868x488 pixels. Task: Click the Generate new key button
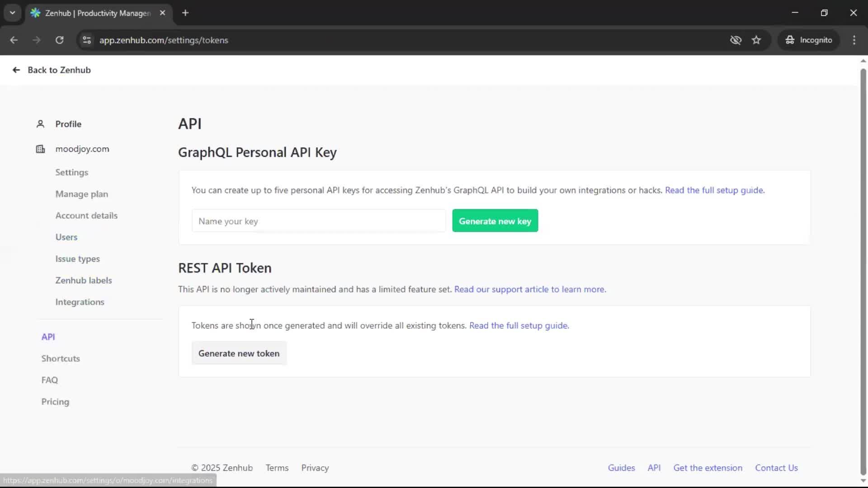click(495, 221)
